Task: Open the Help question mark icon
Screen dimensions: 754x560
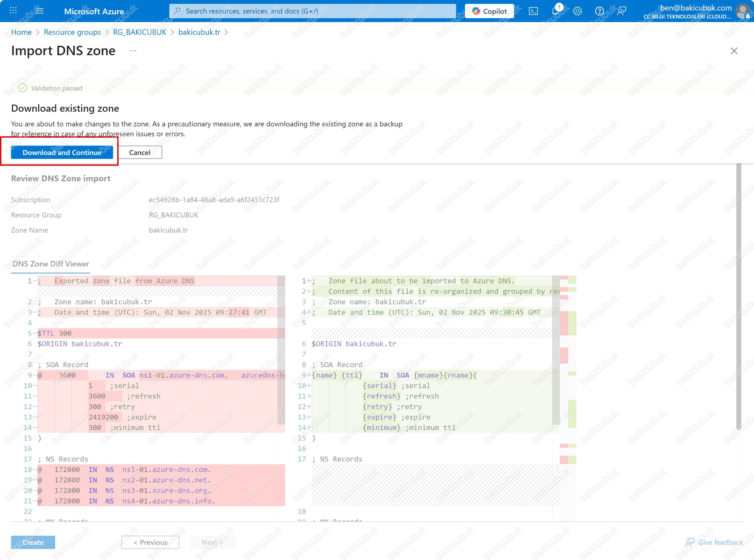Action: tap(599, 11)
